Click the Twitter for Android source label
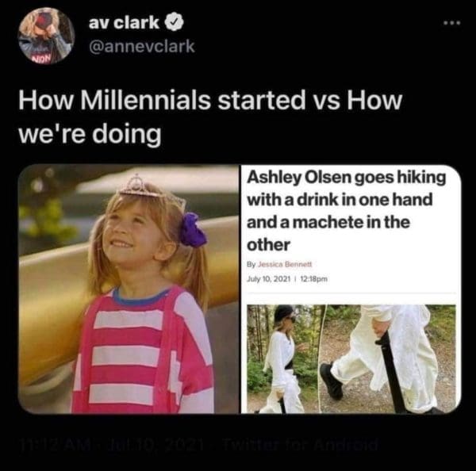Screen dimensions: 476x471 tap(301, 445)
